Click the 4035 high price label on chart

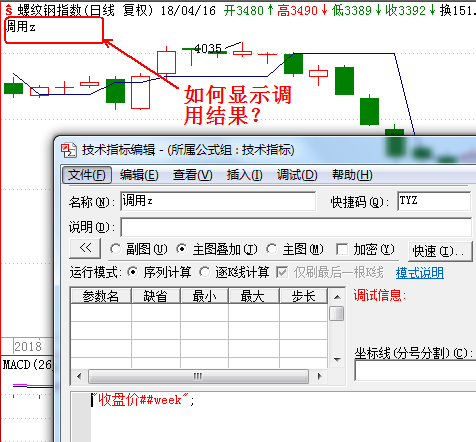pyautogui.click(x=208, y=49)
